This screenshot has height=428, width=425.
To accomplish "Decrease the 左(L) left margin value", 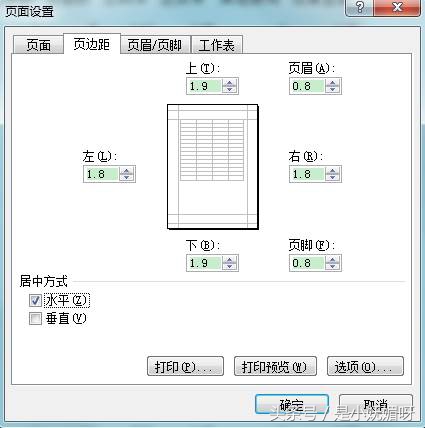I will pyautogui.click(x=127, y=178).
